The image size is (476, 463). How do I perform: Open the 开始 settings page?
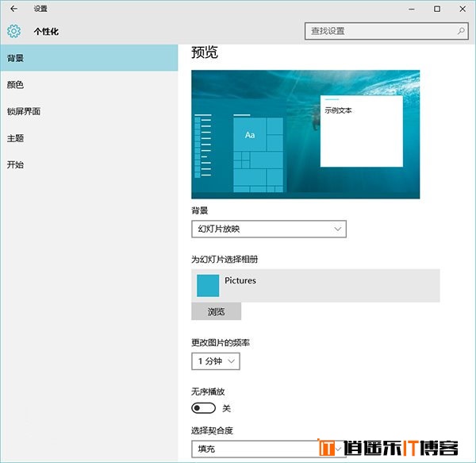click(x=89, y=164)
